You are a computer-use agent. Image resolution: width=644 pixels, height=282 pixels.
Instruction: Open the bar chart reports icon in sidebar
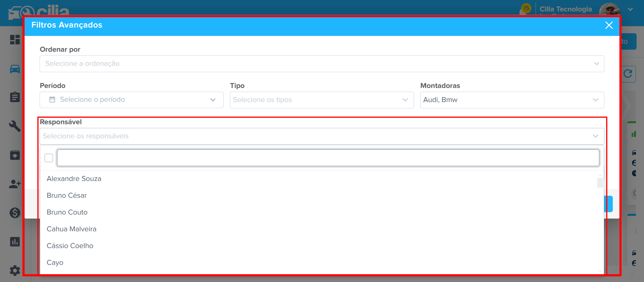pyautogui.click(x=15, y=242)
